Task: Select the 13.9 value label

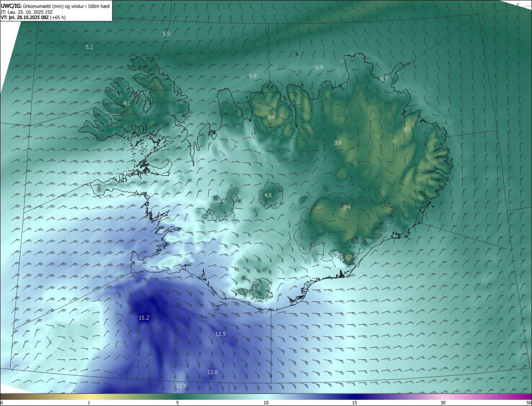Action: [x=220, y=334]
